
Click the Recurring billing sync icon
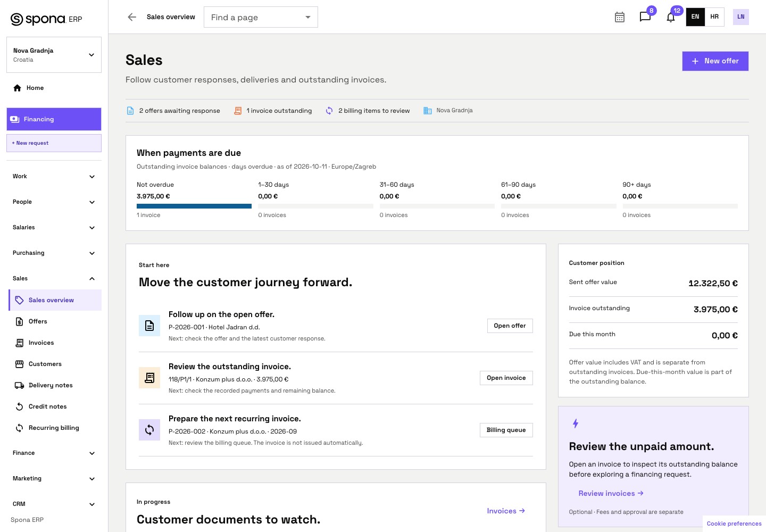click(x=20, y=428)
